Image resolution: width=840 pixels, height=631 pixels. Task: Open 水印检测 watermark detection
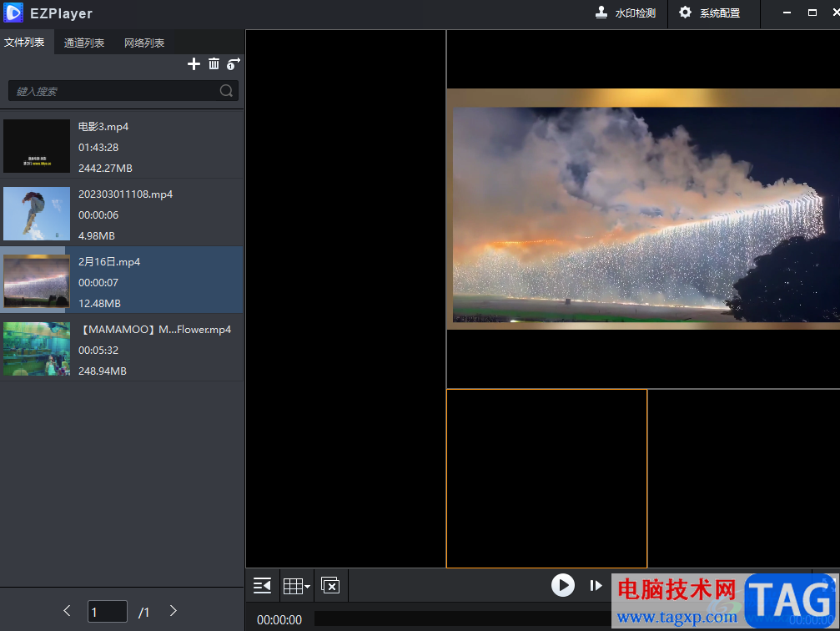626,13
